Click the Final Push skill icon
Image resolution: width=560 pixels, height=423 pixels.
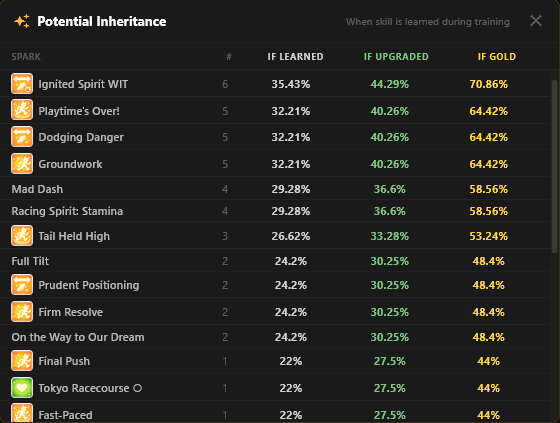tap(22, 361)
